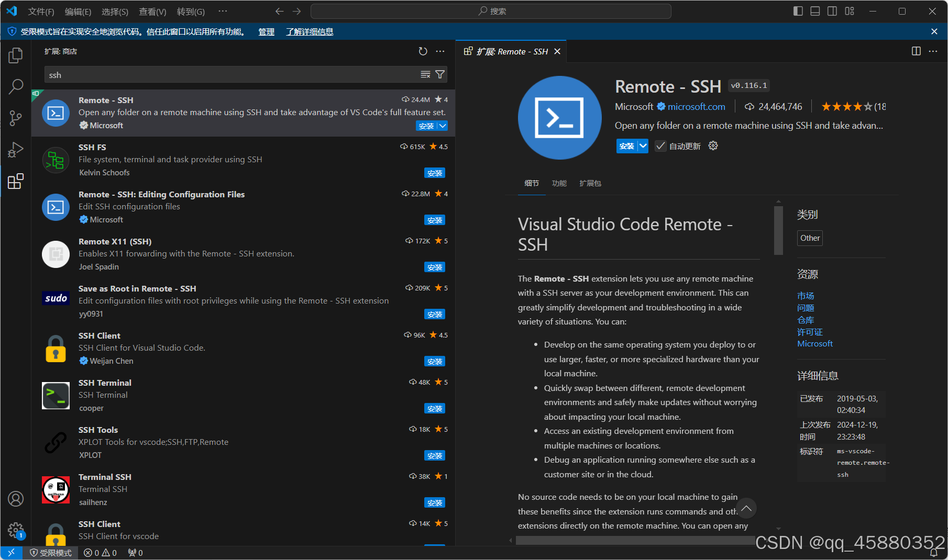The width and height of the screenshot is (948, 560).
Task: Dismiss the restricted mode banner
Action: (x=934, y=31)
